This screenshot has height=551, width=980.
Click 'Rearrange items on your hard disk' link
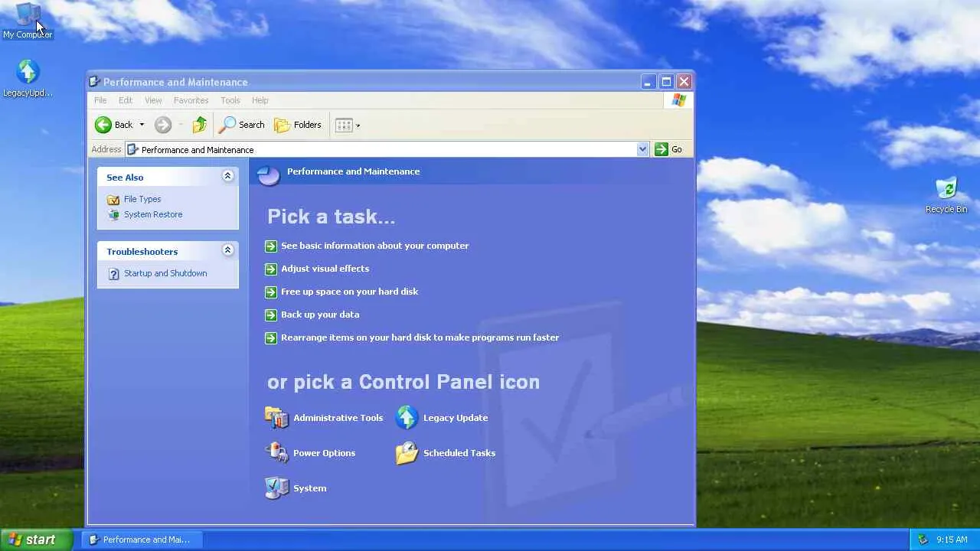(x=420, y=337)
